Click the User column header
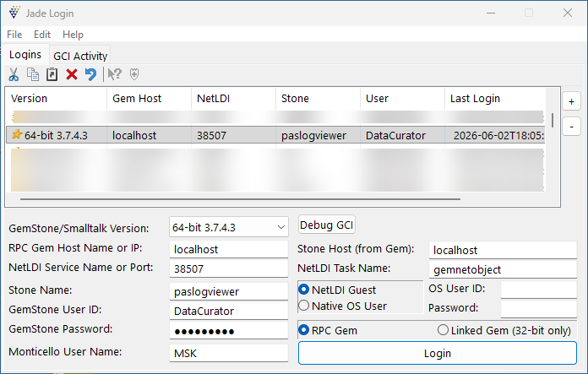Viewport: 588px width, 374px height. pyautogui.click(x=402, y=99)
